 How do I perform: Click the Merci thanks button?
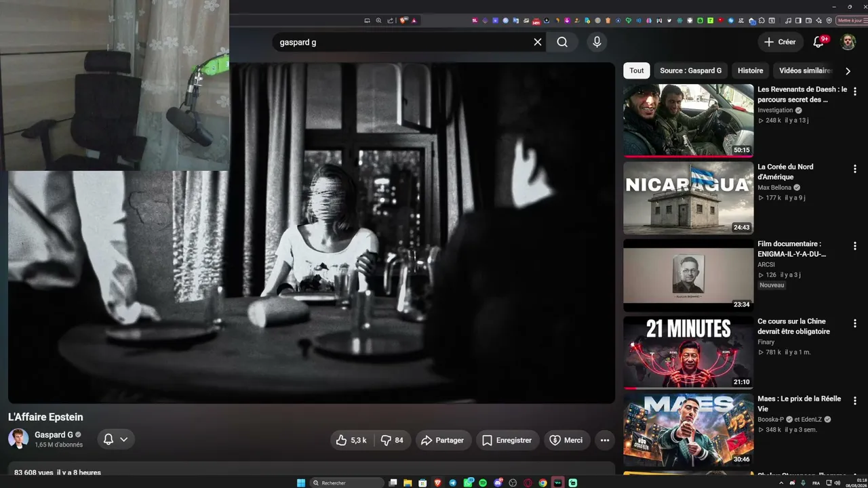566,440
